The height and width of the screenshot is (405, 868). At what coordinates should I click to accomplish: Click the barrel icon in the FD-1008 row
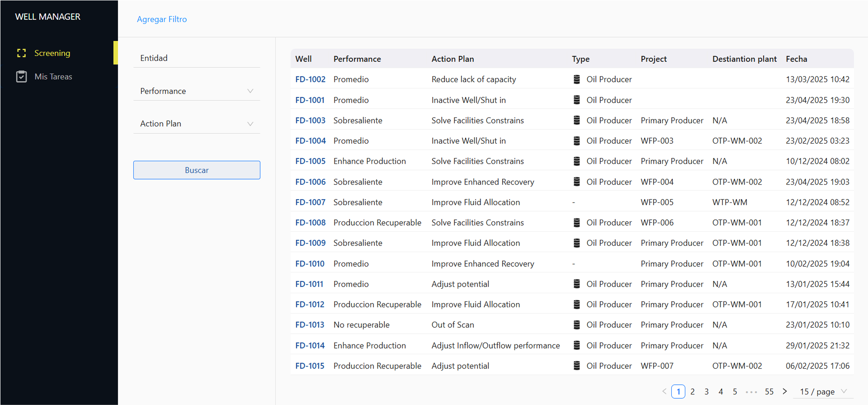tap(576, 222)
